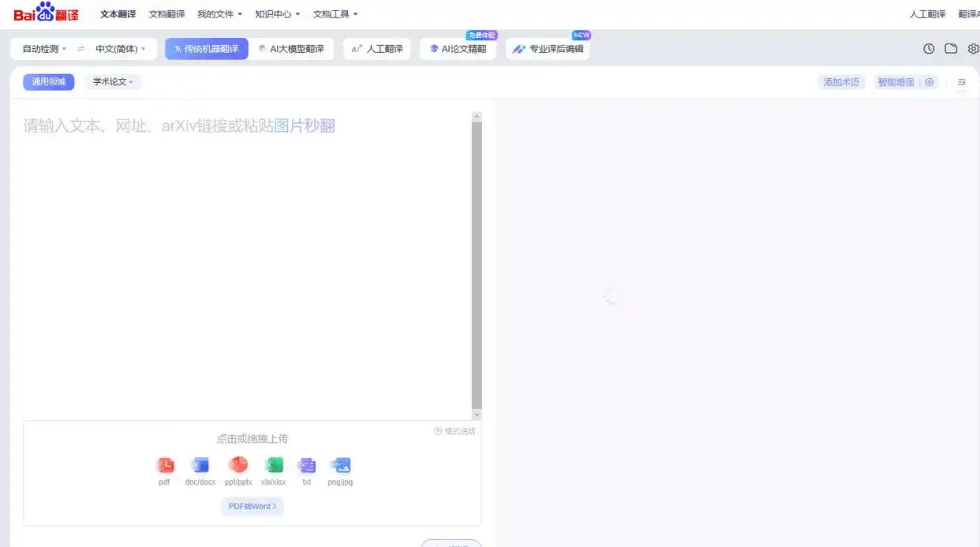Click the doc/docx file format icon

(200, 466)
